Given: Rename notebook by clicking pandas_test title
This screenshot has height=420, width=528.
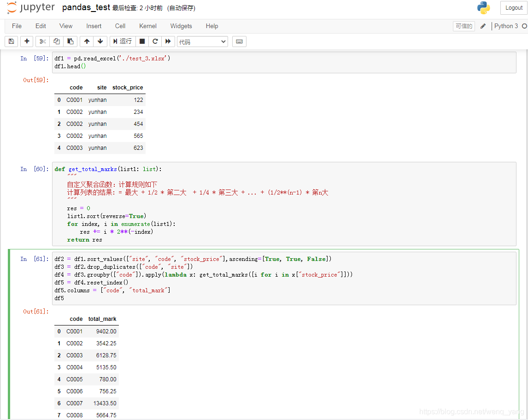Looking at the screenshot, I should pos(86,7).
